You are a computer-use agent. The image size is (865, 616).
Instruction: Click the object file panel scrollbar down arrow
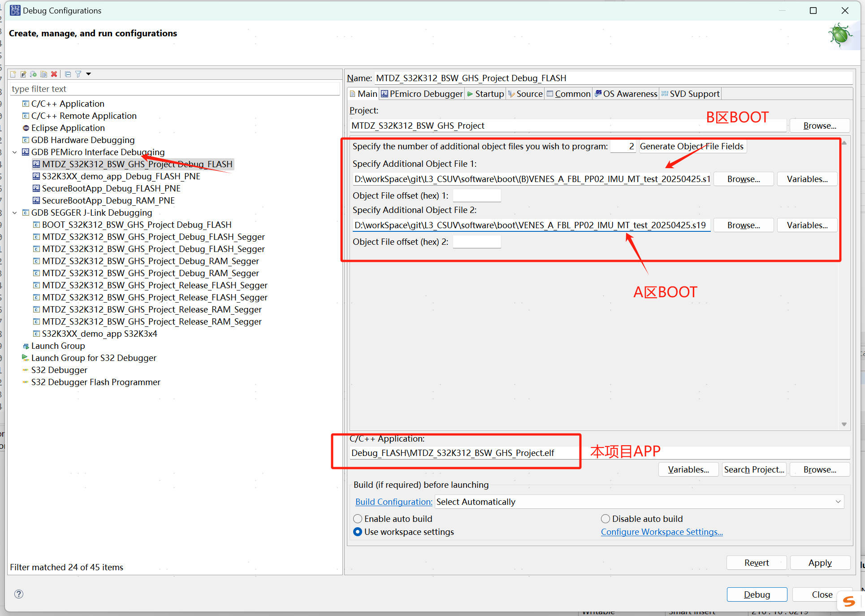tap(844, 424)
